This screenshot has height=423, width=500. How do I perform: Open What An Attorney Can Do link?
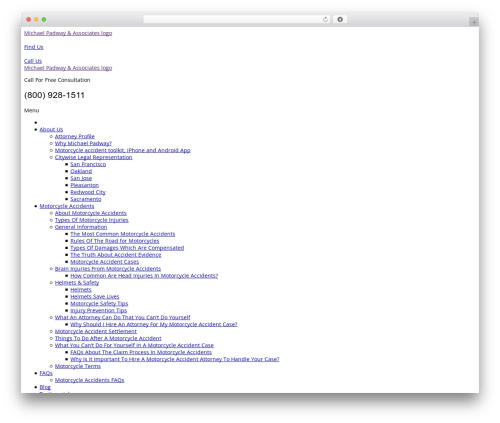[123, 318]
